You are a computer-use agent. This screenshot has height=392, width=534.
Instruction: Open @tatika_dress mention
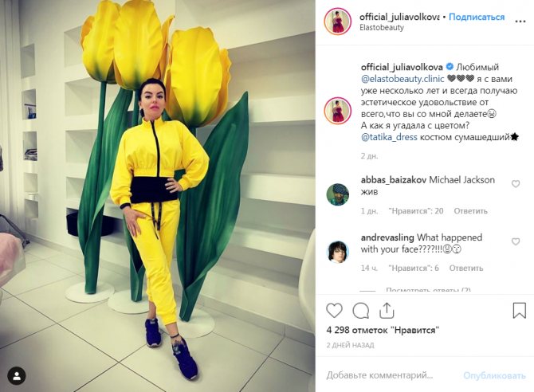pyautogui.click(x=389, y=137)
